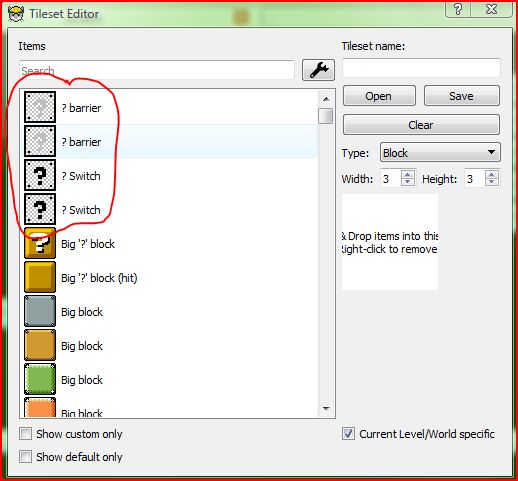This screenshot has width=518, height=481.
Task: Select the first '? barrier' text label
Action: [81, 108]
